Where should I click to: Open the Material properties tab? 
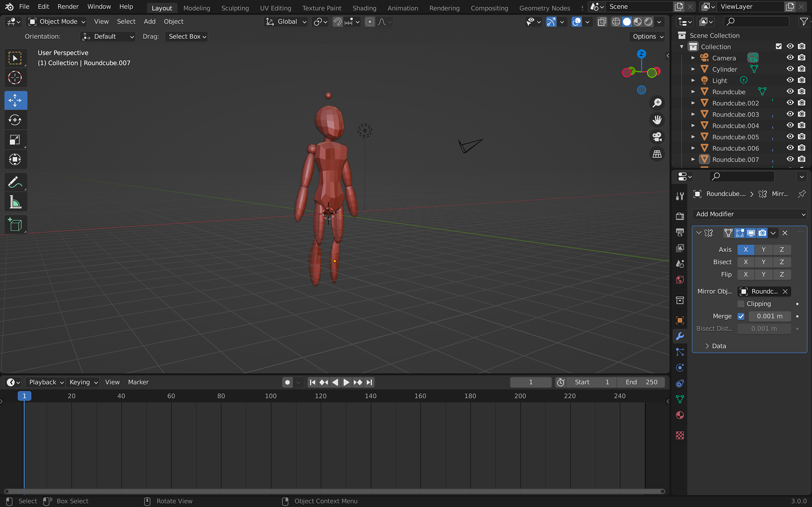click(x=680, y=415)
